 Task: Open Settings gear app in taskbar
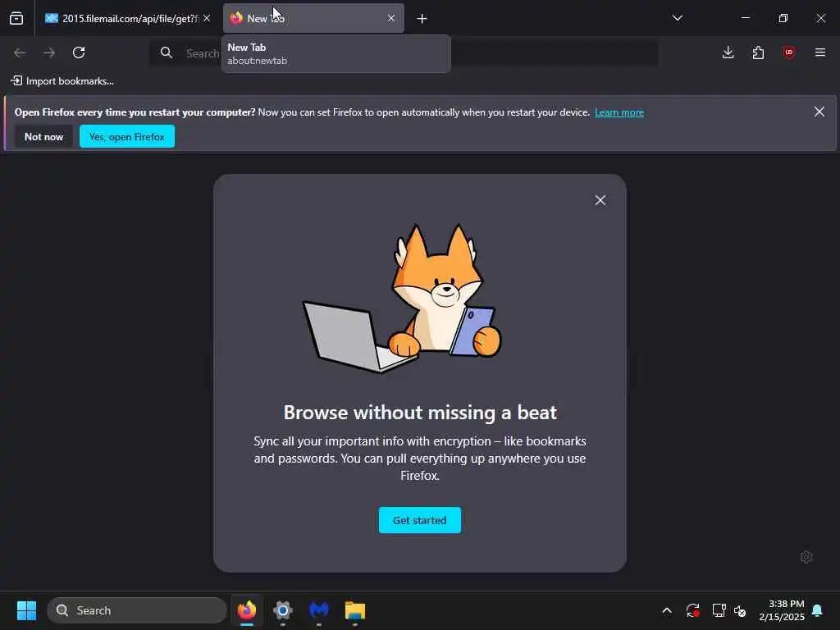tap(283, 610)
